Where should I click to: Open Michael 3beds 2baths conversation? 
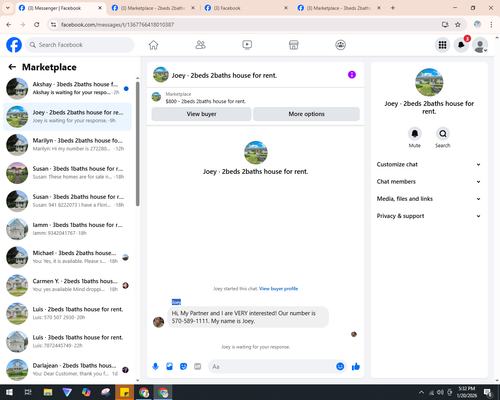[x=67, y=257]
